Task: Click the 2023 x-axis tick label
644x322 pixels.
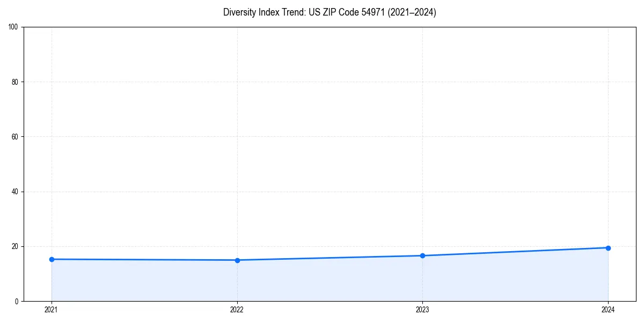Action: point(422,310)
